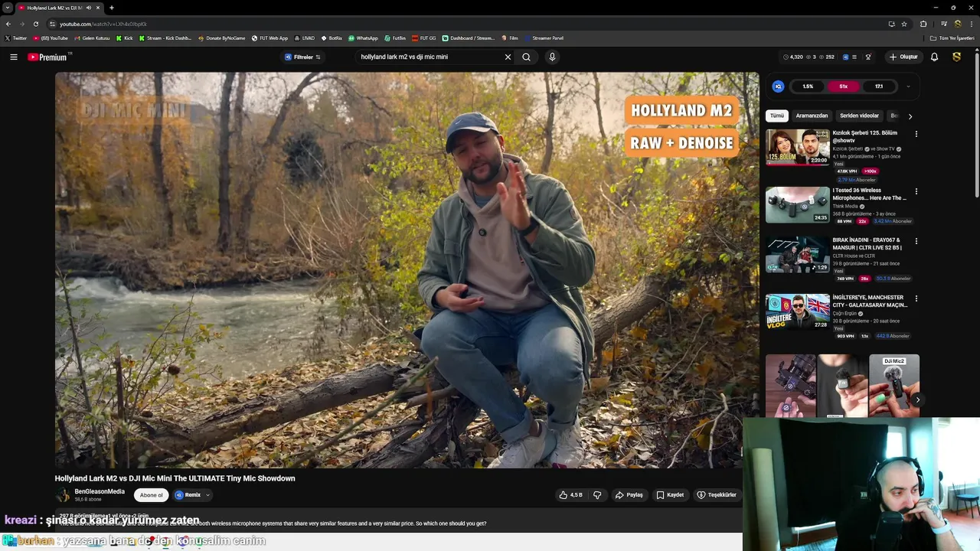Open vidIQ round logo in score panel
The width and height of the screenshot is (980, 551).
coord(778,86)
